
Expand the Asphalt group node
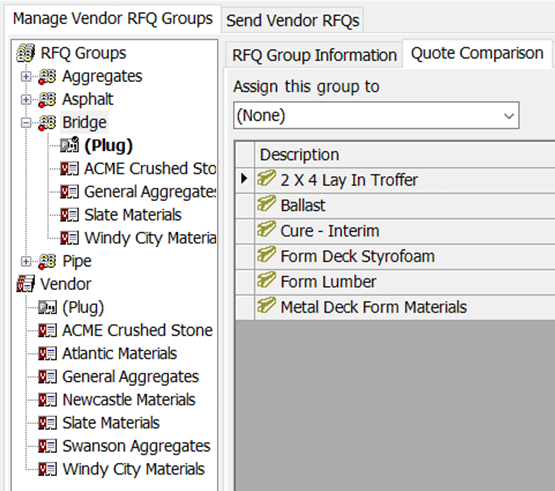coord(26,100)
